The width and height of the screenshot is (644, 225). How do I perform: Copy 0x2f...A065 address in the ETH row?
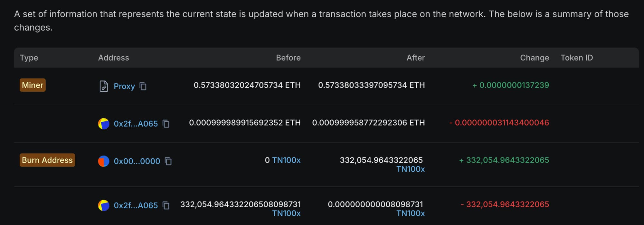click(166, 124)
